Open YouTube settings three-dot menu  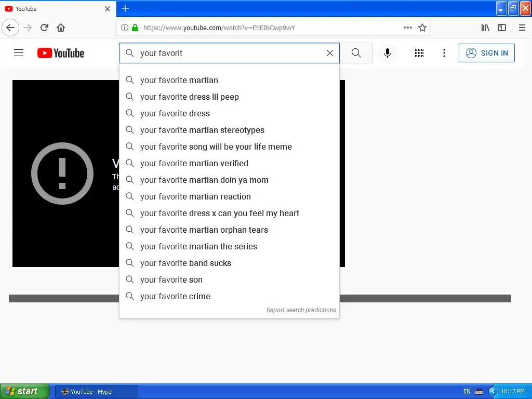[x=444, y=53]
